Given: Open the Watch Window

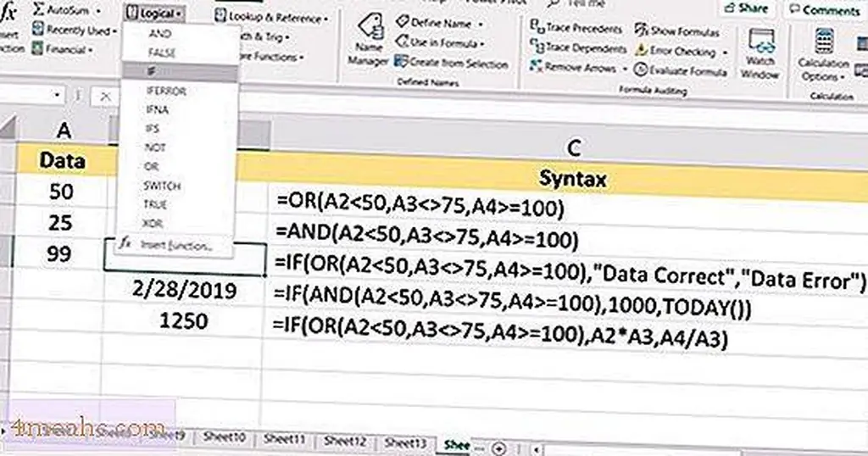Looking at the screenshot, I should [759, 52].
